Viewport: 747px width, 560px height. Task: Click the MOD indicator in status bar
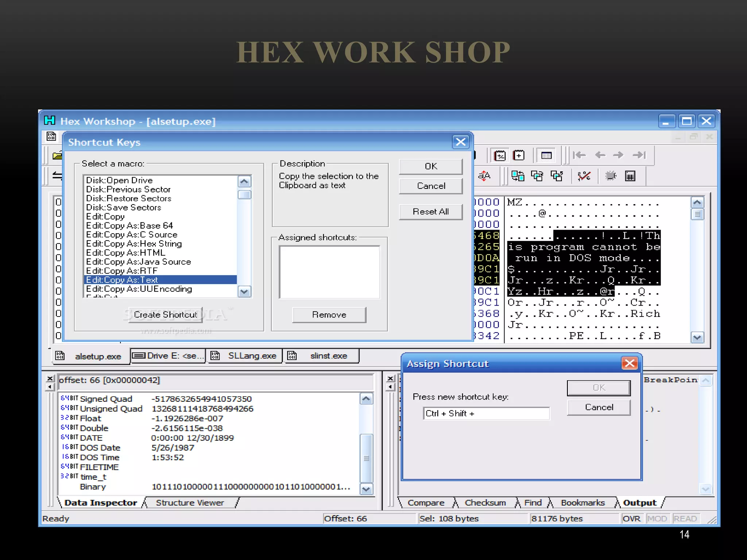(x=657, y=518)
